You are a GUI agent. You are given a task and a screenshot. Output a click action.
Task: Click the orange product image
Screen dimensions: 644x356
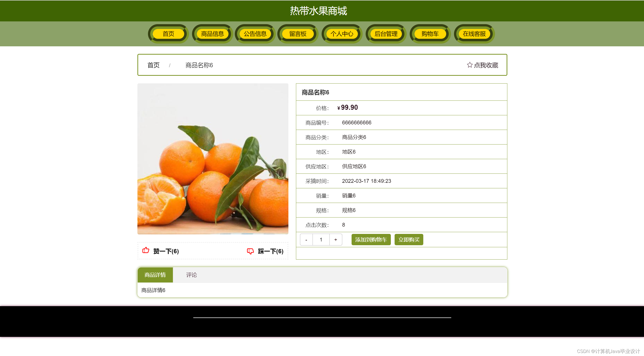213,159
